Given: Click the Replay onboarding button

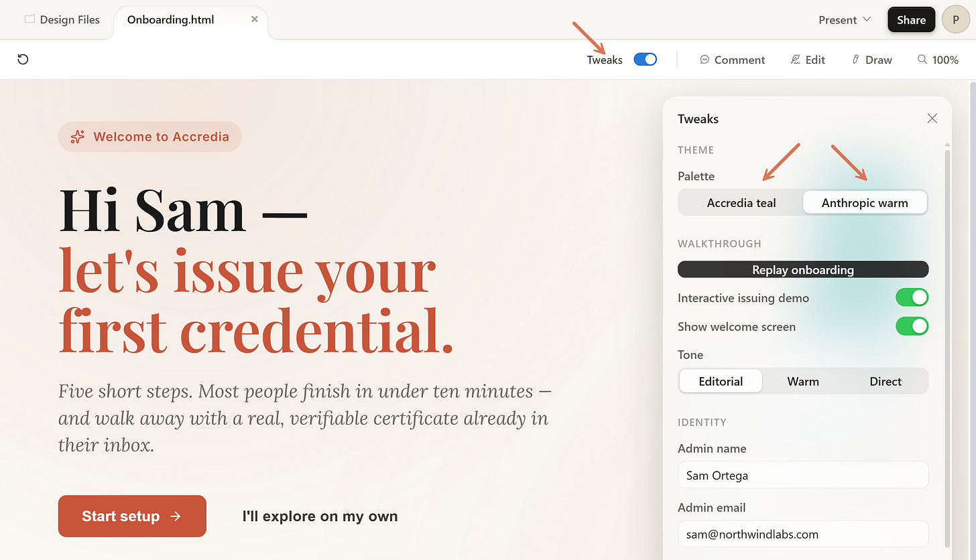Looking at the screenshot, I should tap(803, 270).
